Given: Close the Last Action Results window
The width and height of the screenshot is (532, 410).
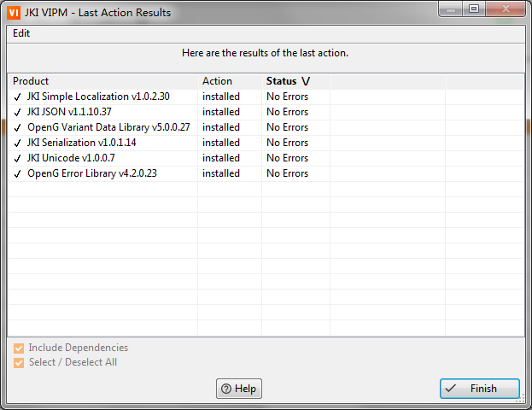Looking at the screenshot, I should [x=506, y=9].
